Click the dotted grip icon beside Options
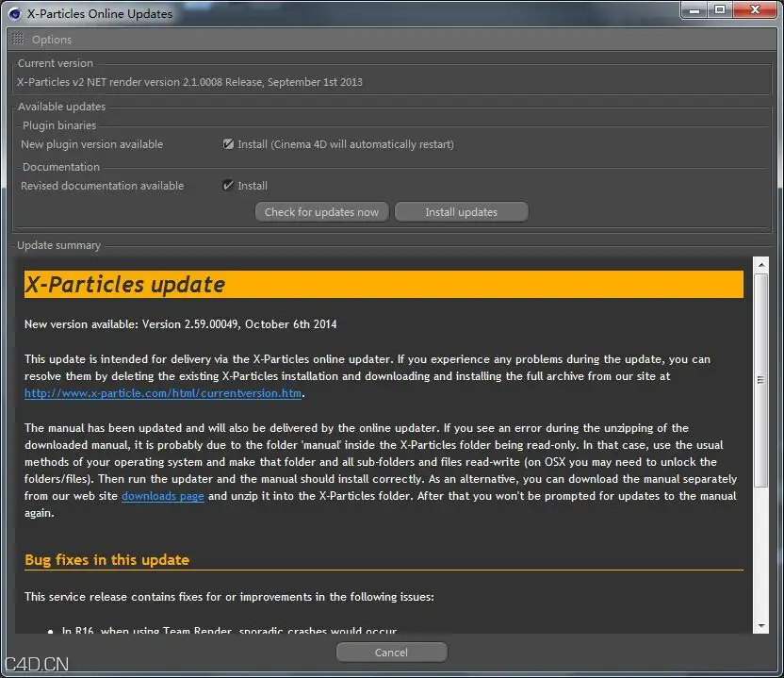The image size is (784, 678). tap(18, 39)
